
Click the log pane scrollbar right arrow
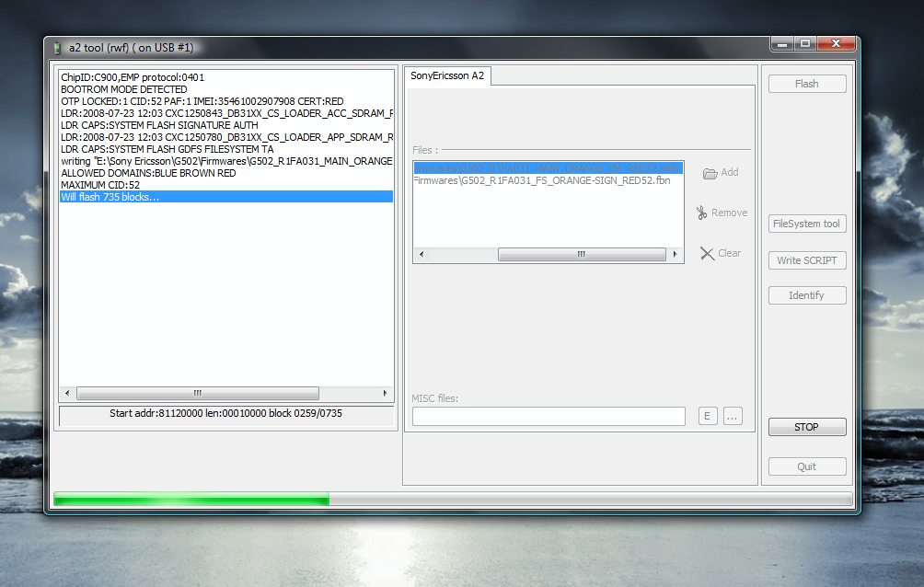click(x=386, y=393)
